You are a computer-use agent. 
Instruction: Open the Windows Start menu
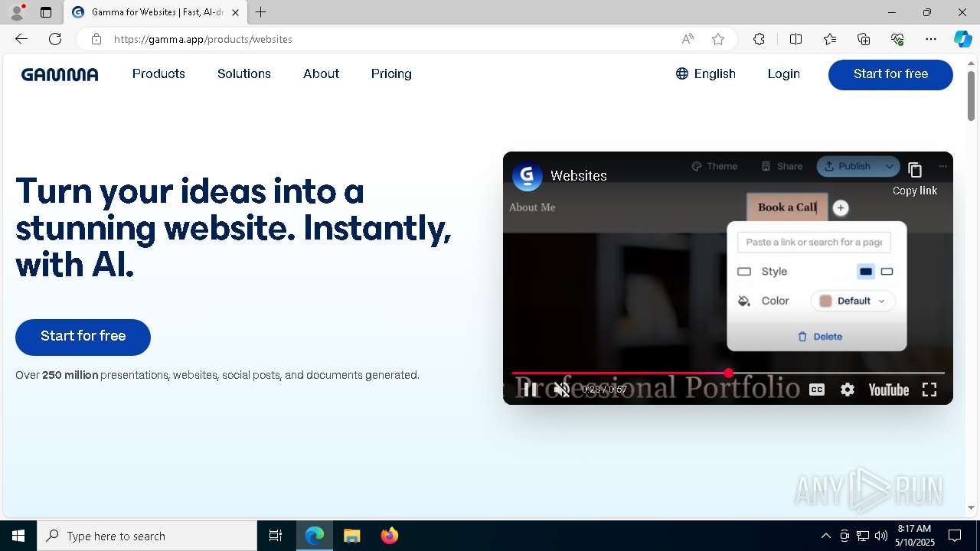18,536
